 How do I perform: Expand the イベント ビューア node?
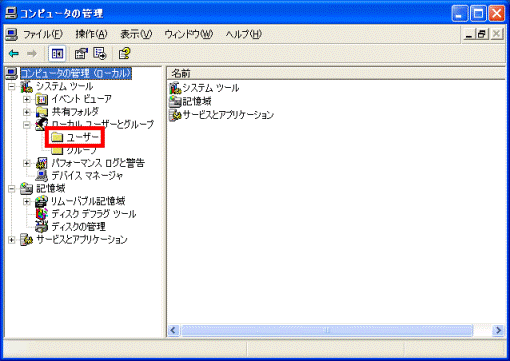point(27,99)
